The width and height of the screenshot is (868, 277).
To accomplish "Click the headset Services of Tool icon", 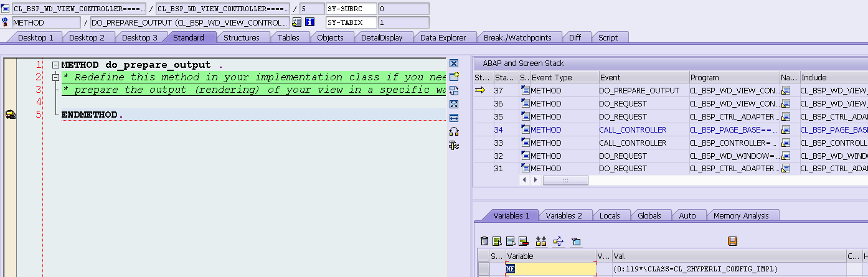I will (453, 131).
